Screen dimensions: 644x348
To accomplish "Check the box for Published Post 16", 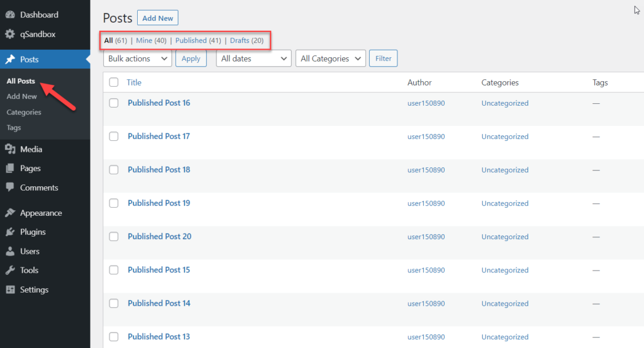I will pos(114,103).
